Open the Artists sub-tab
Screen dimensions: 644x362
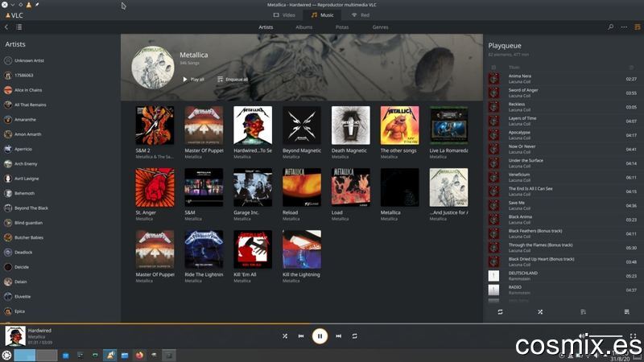(x=266, y=27)
